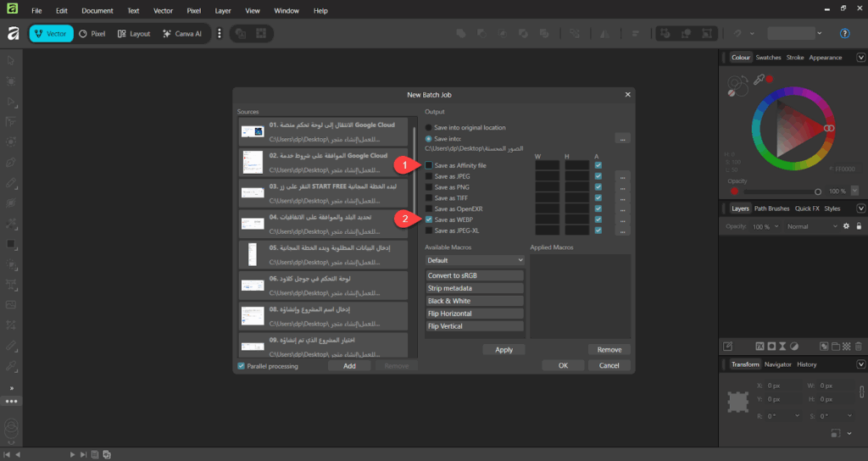Click the Add sources button
This screenshot has width=868, height=461.
(x=349, y=366)
